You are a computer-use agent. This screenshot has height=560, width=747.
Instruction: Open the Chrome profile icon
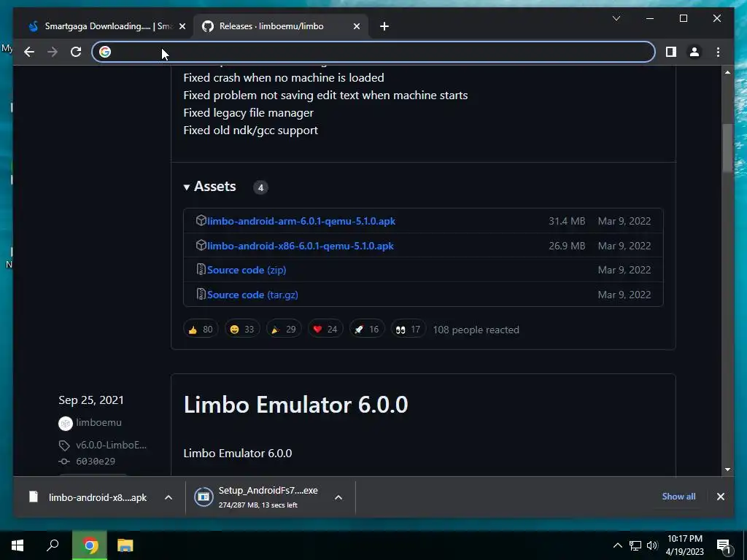pos(694,52)
